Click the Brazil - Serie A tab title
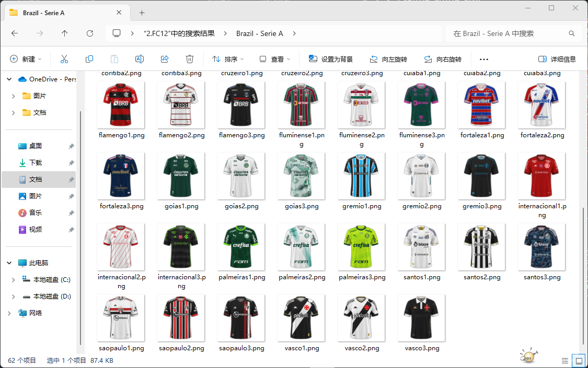Image resolution: width=588 pixels, height=368 pixels. (43, 13)
